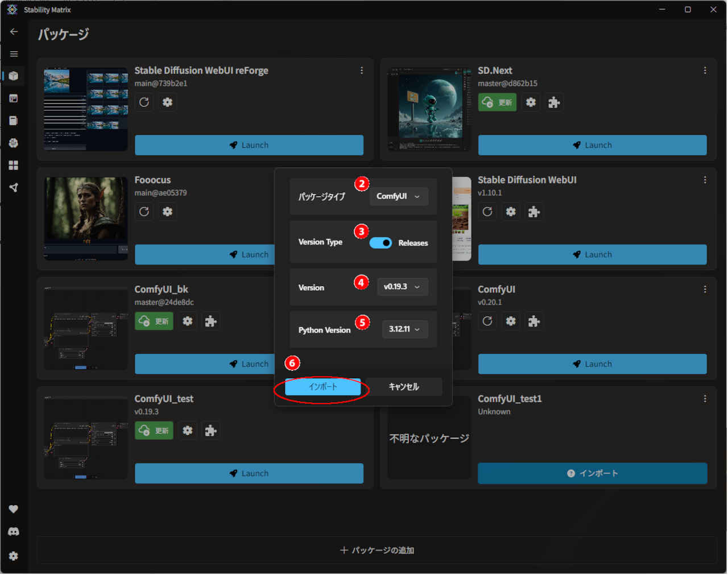The height and width of the screenshot is (575, 728).
Task: Open the hamburger menu in the sidebar
Action: point(14,54)
